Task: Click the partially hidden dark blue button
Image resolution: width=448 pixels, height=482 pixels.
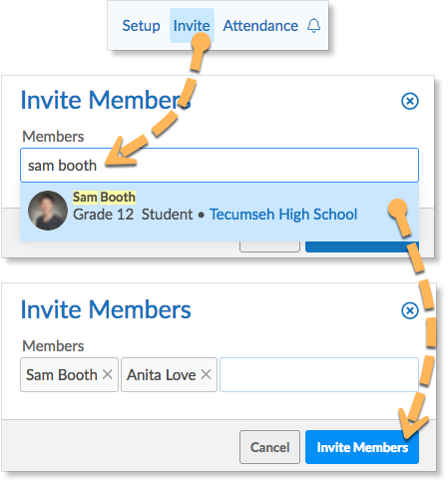Action: tap(362, 246)
